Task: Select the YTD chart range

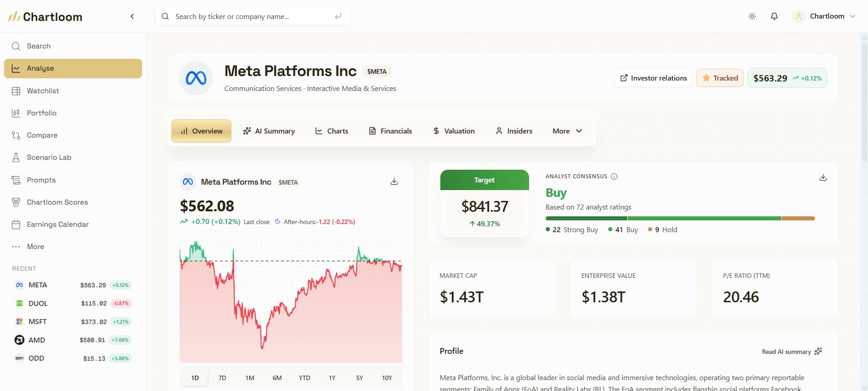Action: click(305, 378)
